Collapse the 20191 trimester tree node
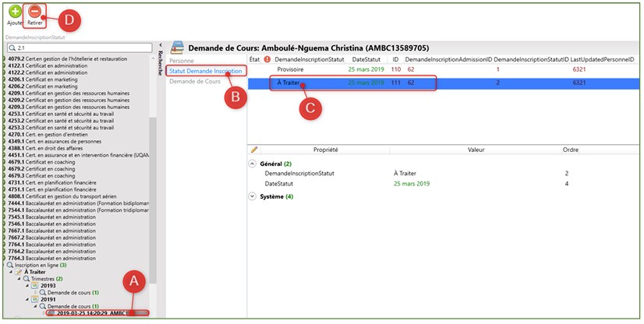Viewport: 644px width, 324px height. click(x=26, y=299)
